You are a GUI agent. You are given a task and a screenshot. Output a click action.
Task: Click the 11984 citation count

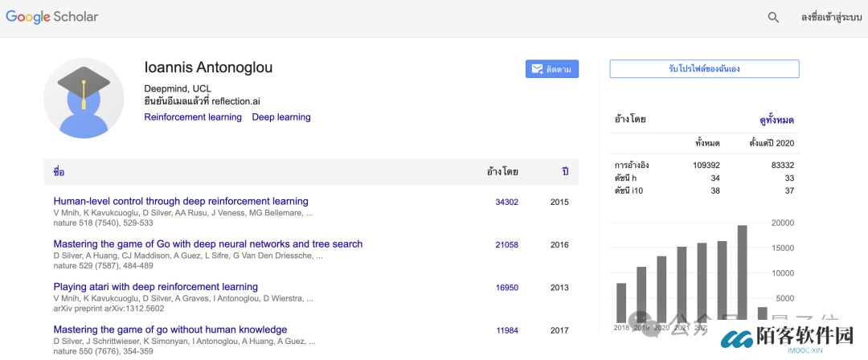[x=506, y=330]
